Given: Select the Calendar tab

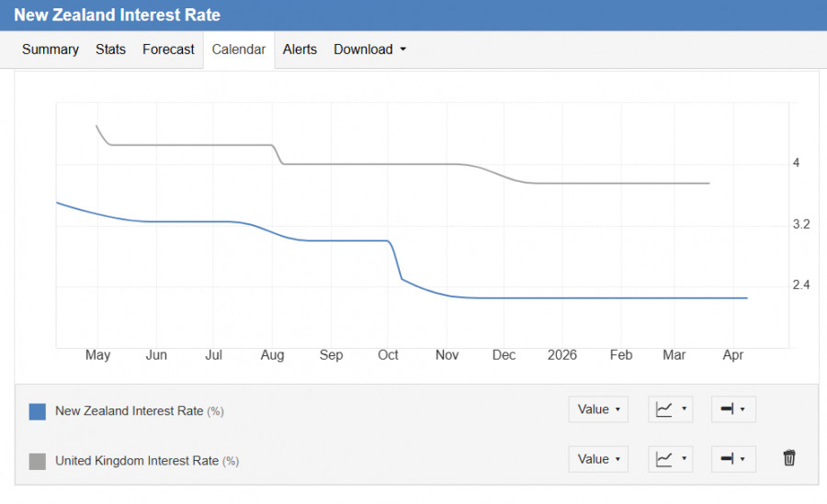Looking at the screenshot, I should tap(239, 50).
